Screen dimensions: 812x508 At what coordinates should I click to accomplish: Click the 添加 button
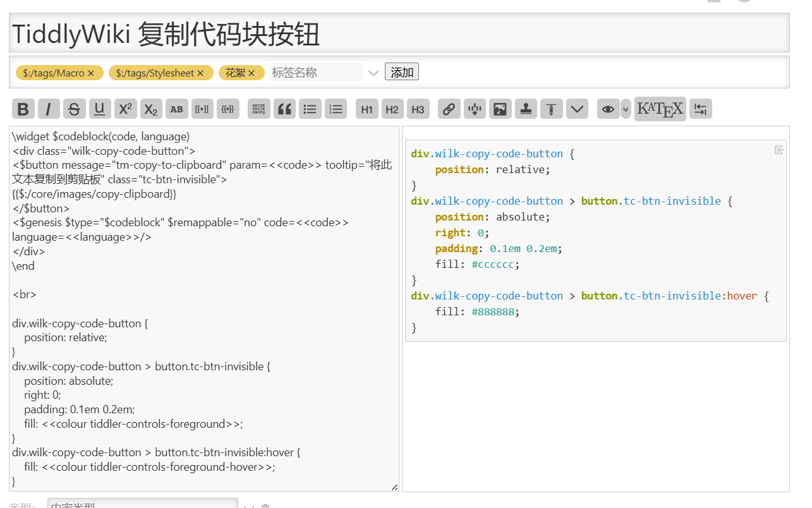(x=402, y=72)
